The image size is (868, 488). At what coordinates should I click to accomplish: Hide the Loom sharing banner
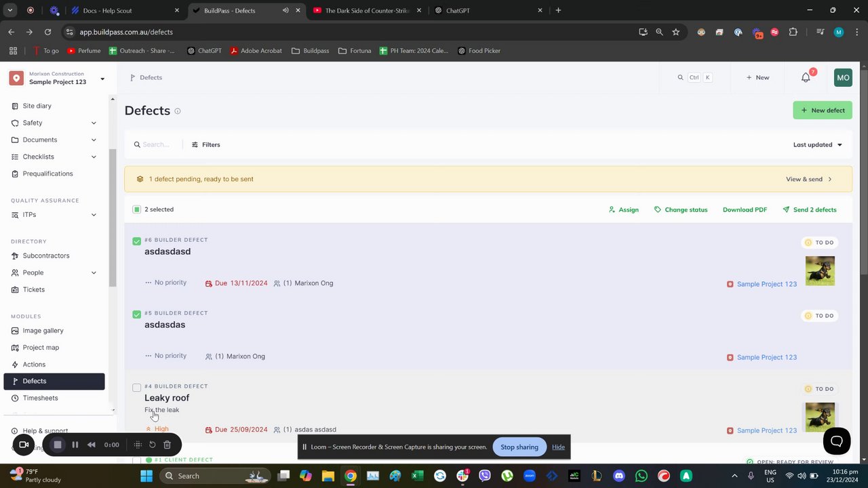(558, 447)
